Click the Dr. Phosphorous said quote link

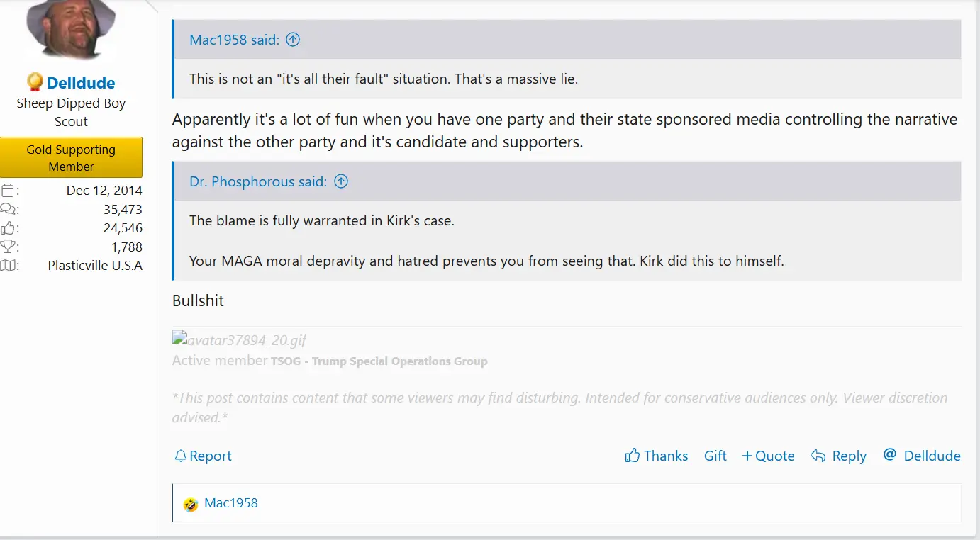(258, 181)
